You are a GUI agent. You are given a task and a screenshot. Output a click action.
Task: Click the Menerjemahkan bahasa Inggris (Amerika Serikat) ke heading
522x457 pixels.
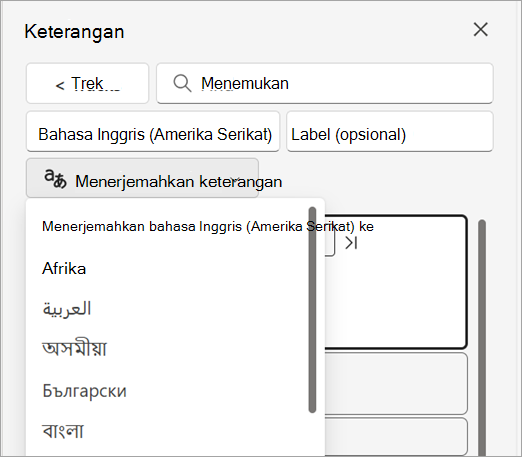(208, 227)
